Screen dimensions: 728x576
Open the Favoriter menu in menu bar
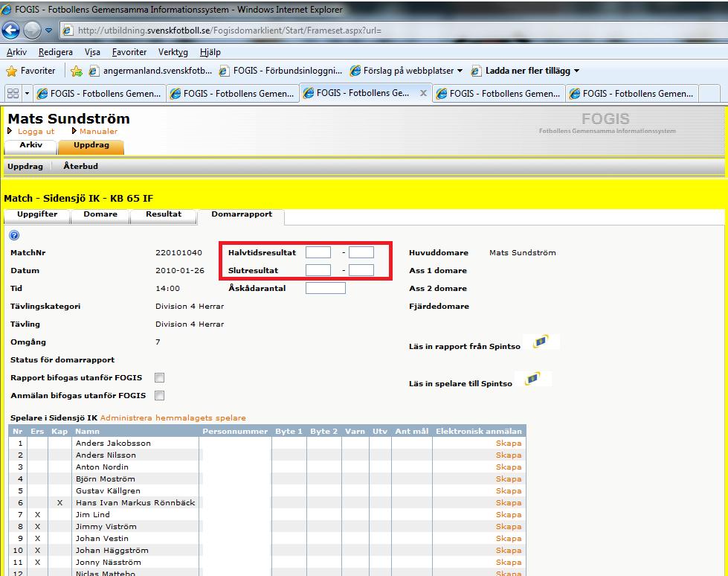pos(129,52)
